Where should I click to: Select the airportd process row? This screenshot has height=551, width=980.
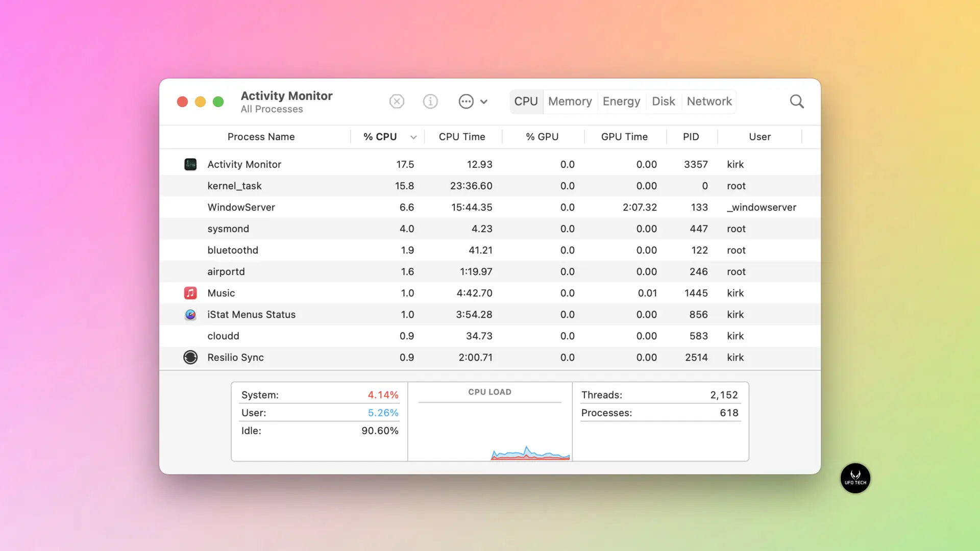point(490,271)
